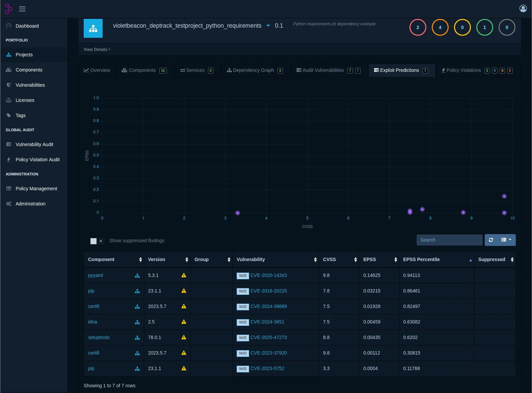Click warning triangle next to version 2.5
Image resolution: width=532 pixels, height=393 pixels.
point(184,322)
